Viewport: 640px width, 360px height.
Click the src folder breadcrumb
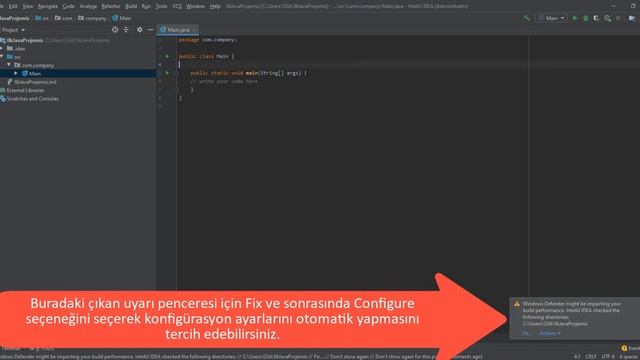pos(42,18)
